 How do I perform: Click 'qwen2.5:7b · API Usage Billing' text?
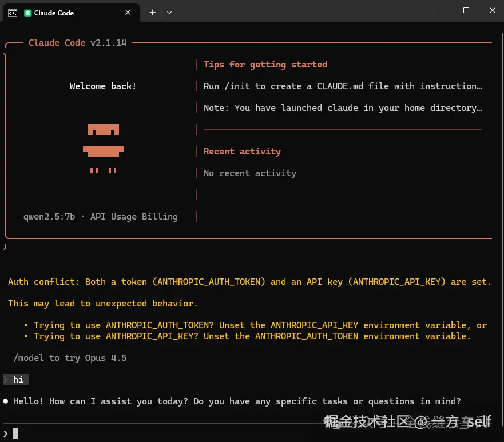click(100, 217)
